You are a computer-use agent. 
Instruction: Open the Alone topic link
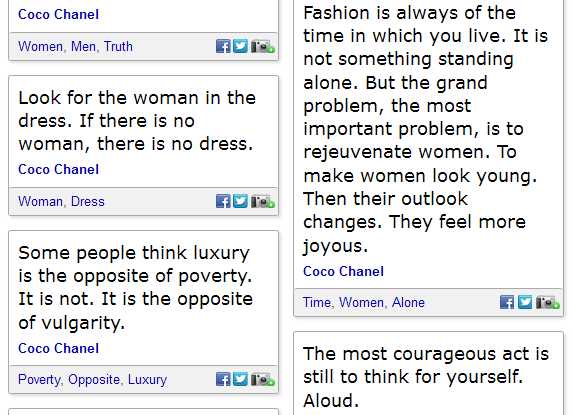(x=408, y=302)
